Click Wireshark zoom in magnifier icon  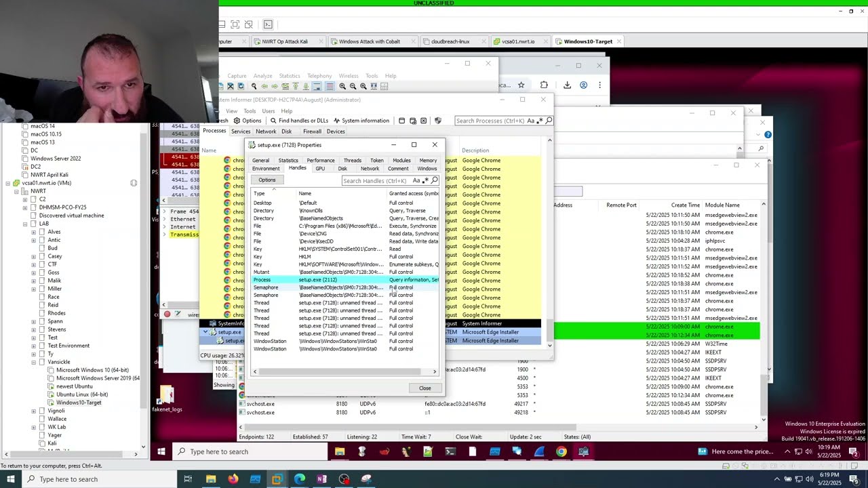coord(342,86)
